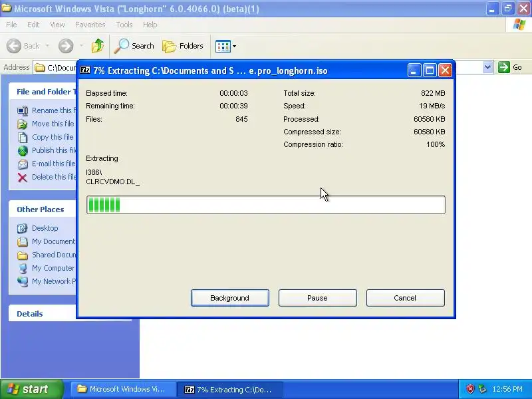
Task: Open the File menu in Explorer
Action: pyautogui.click(x=11, y=25)
